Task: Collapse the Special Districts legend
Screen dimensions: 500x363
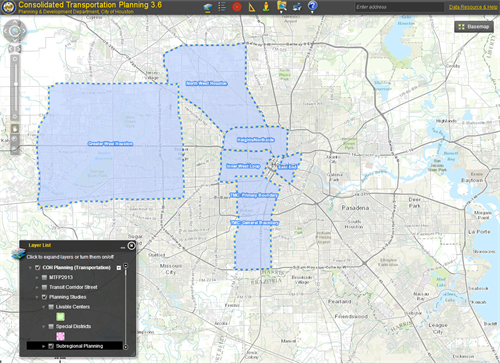Action: tap(44, 326)
